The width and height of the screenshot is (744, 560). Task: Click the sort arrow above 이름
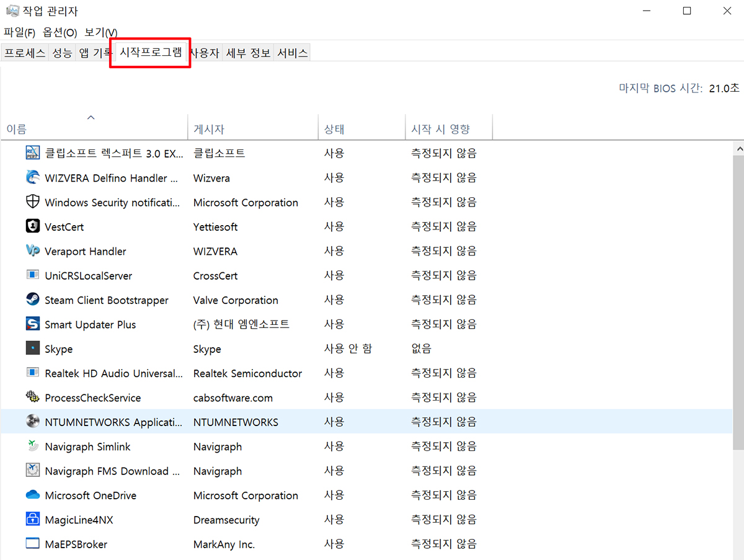91,117
